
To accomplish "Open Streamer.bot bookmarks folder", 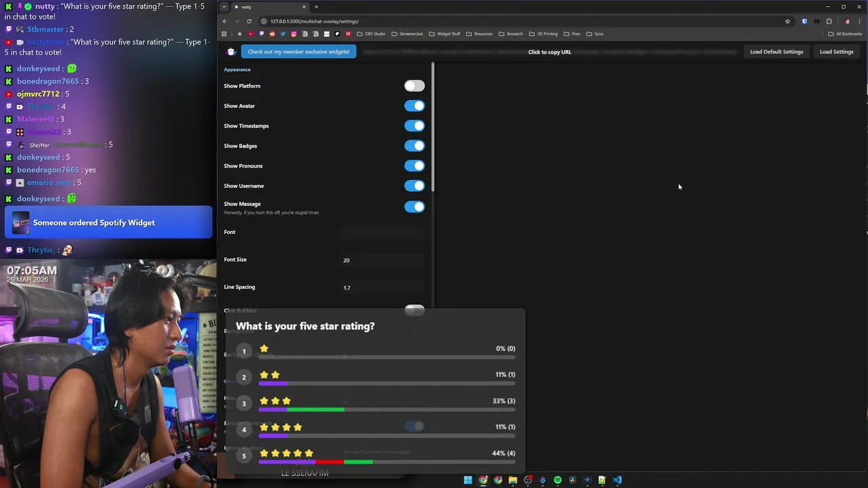I will click(408, 34).
